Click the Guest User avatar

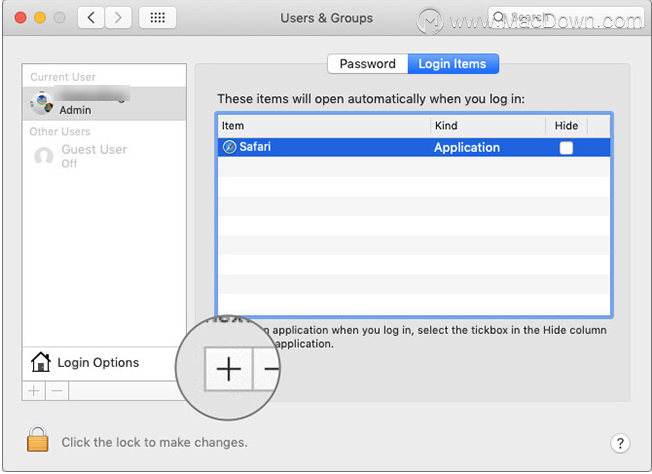click(x=44, y=156)
